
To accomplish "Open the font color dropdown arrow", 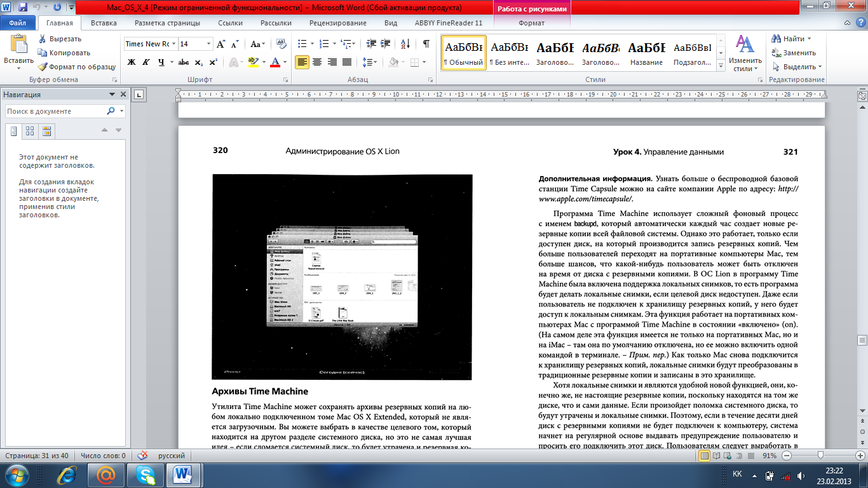I will [x=285, y=62].
